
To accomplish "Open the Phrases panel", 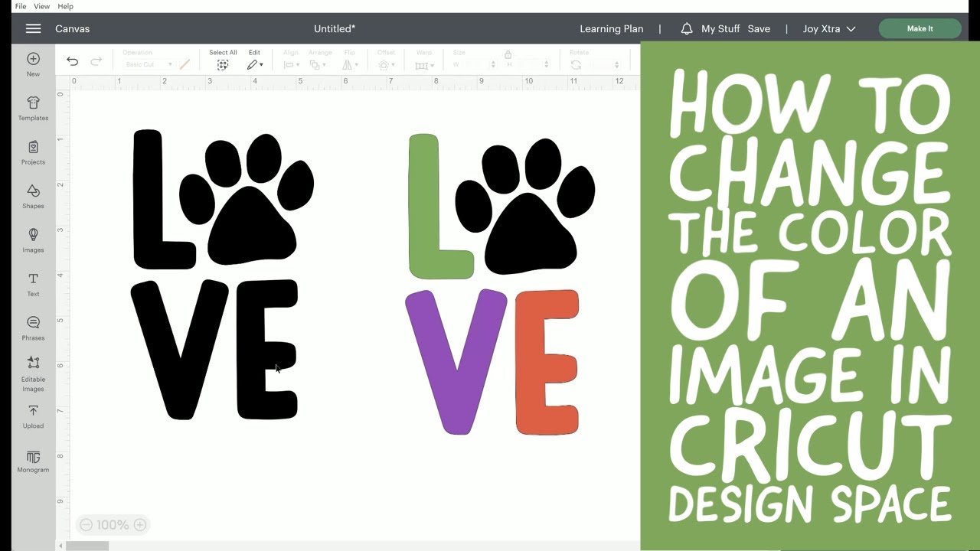I will (x=33, y=328).
